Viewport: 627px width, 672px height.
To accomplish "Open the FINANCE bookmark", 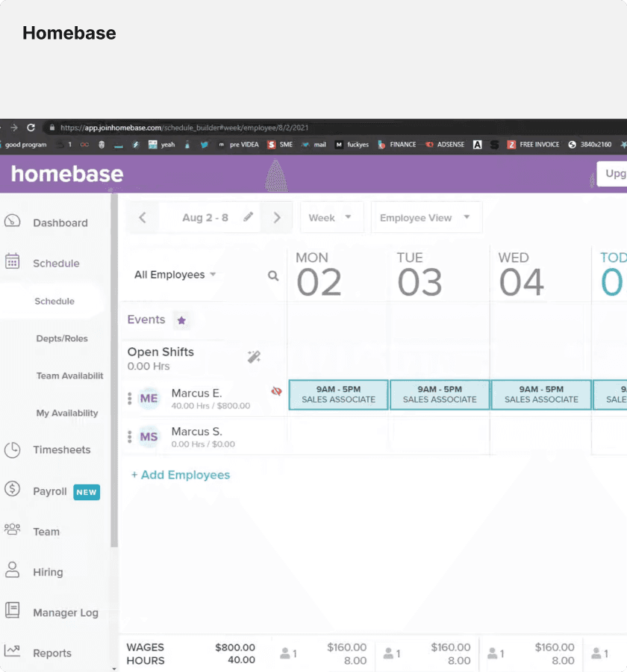I will (x=397, y=144).
